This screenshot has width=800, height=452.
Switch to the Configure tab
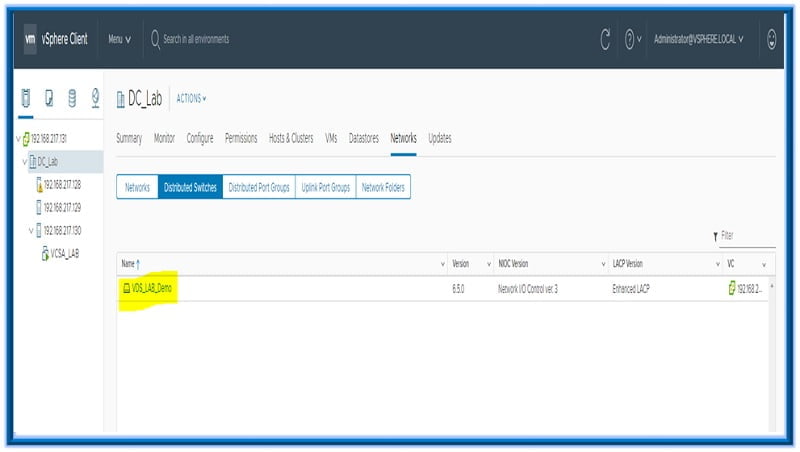200,138
